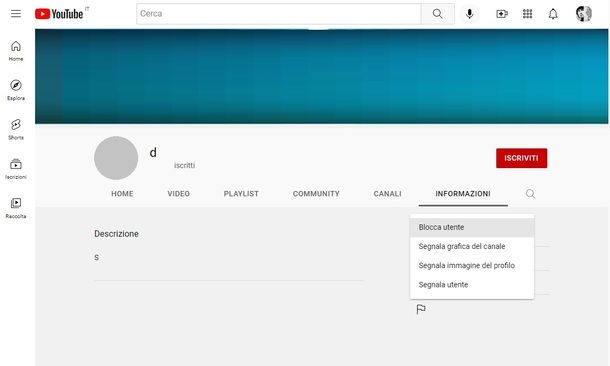Open Esplora in the sidebar

16,90
